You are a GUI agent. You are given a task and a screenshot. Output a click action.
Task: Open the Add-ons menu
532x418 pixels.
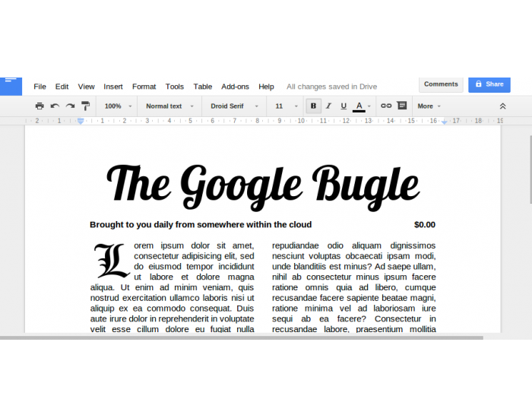[235, 87]
